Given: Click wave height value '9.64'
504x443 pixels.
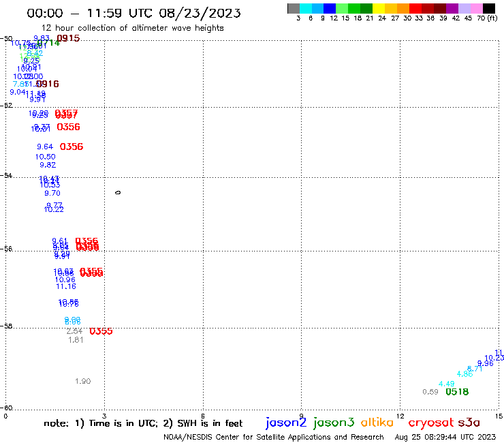Looking at the screenshot, I should coord(45,147).
